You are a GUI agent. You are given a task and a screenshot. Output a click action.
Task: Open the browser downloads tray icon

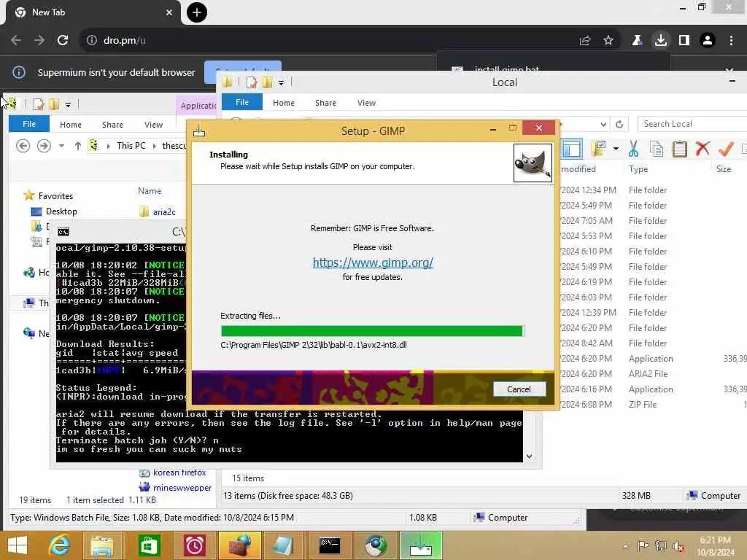click(661, 41)
